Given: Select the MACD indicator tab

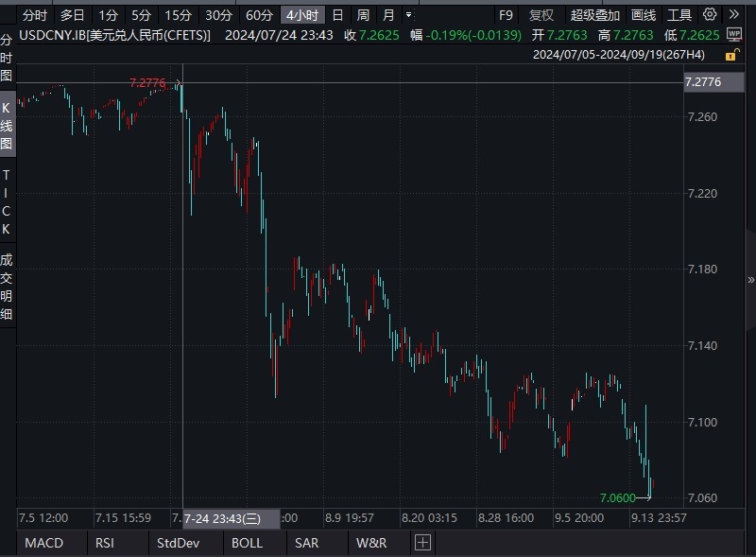Looking at the screenshot, I should pyautogui.click(x=45, y=543).
